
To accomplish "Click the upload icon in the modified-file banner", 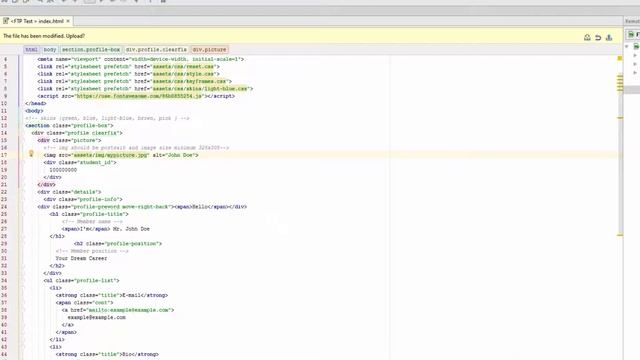I will point(587,38).
